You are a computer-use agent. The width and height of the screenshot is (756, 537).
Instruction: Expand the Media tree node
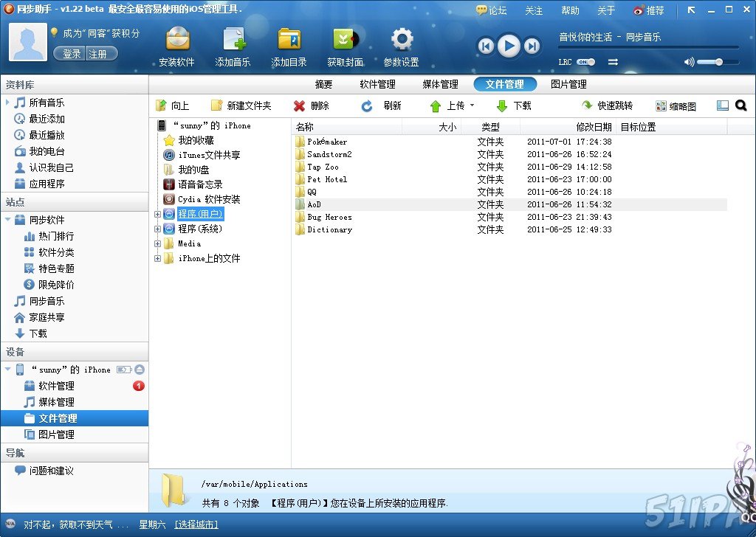coord(158,243)
